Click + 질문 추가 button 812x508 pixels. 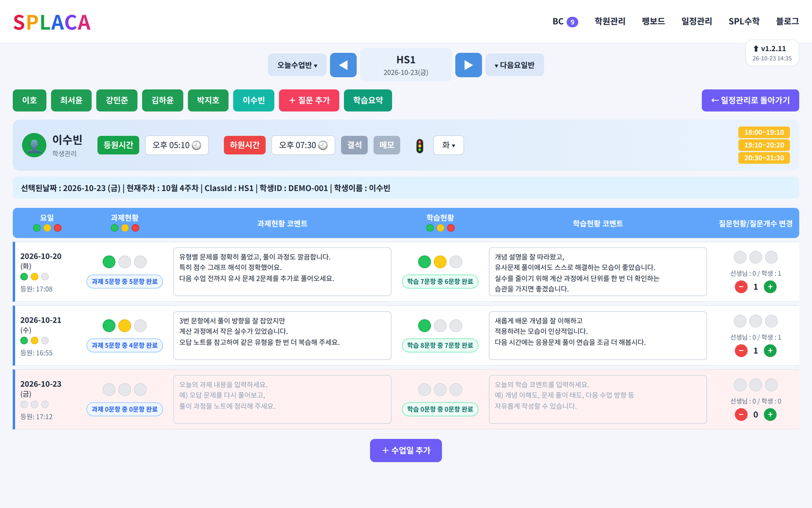(x=309, y=101)
